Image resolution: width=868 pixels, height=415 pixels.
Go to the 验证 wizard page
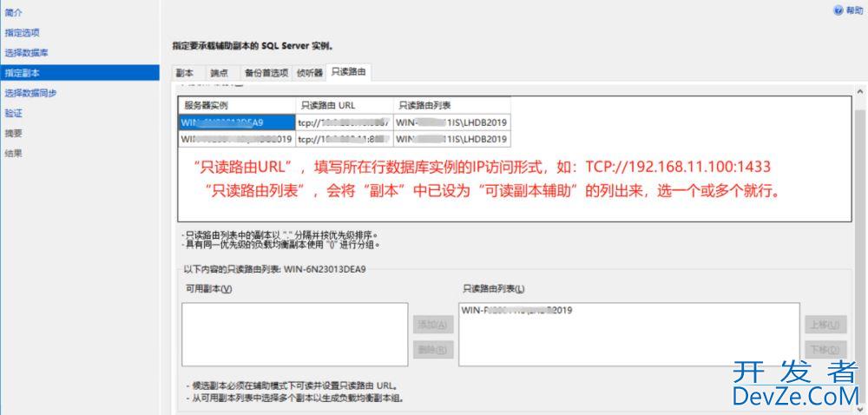point(14,113)
